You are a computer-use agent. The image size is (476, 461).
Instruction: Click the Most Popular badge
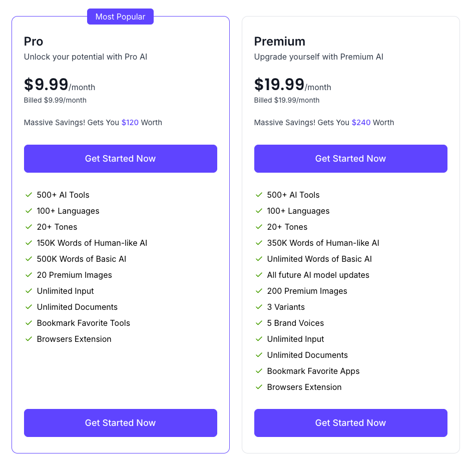coord(120,17)
